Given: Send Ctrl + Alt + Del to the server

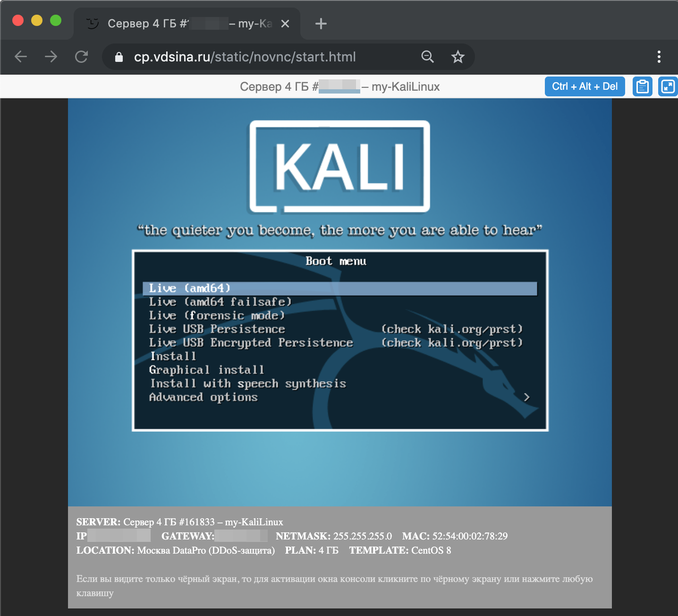Looking at the screenshot, I should (585, 86).
